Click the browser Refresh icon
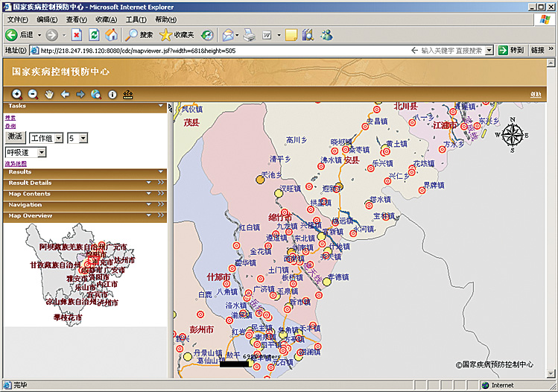This screenshot has height=392, width=558. pyautogui.click(x=94, y=34)
